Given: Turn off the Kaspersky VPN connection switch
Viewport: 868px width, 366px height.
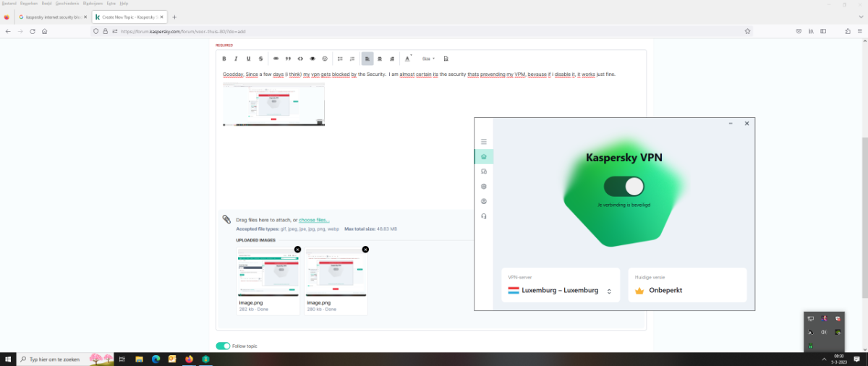Looking at the screenshot, I should pyautogui.click(x=624, y=187).
